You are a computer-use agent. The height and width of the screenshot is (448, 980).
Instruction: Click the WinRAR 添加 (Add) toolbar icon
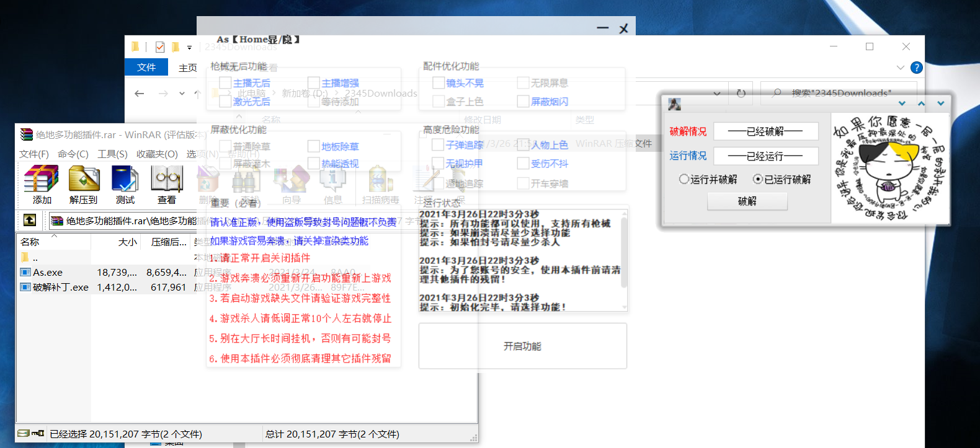click(42, 180)
